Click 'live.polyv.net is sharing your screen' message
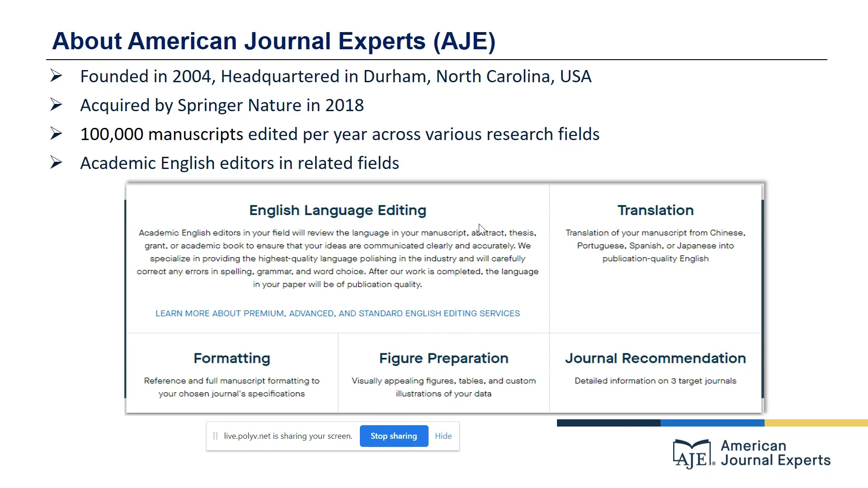Image resolution: width=868 pixels, height=488 pixels. click(288, 436)
